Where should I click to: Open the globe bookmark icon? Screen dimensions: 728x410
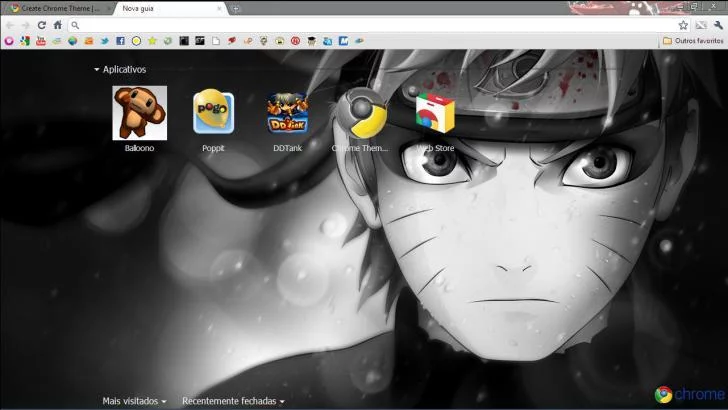[72, 41]
